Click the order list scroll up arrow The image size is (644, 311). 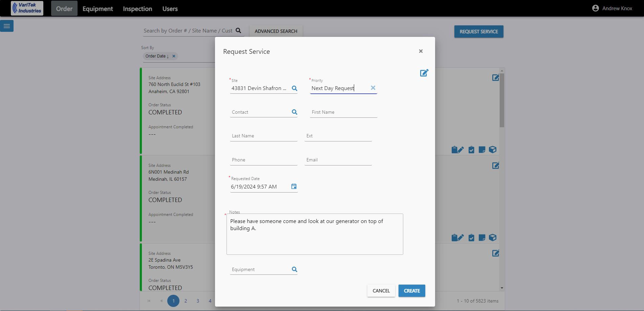click(x=502, y=71)
